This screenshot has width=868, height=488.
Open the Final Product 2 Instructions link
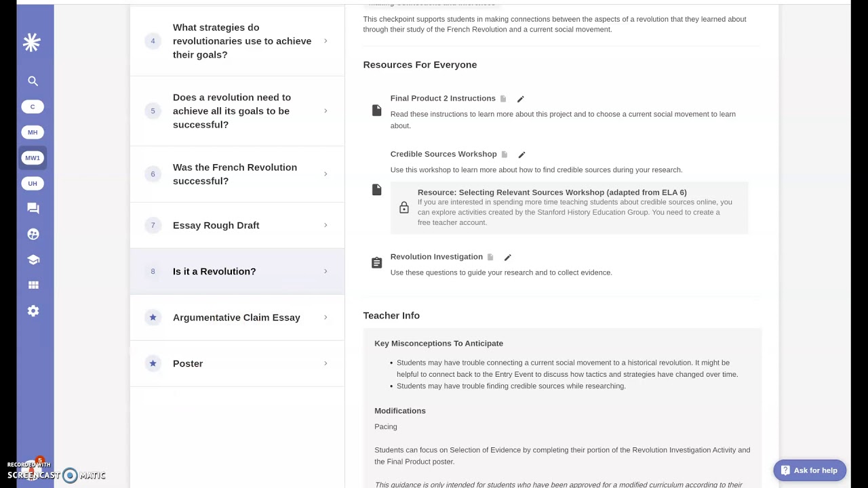tap(443, 98)
